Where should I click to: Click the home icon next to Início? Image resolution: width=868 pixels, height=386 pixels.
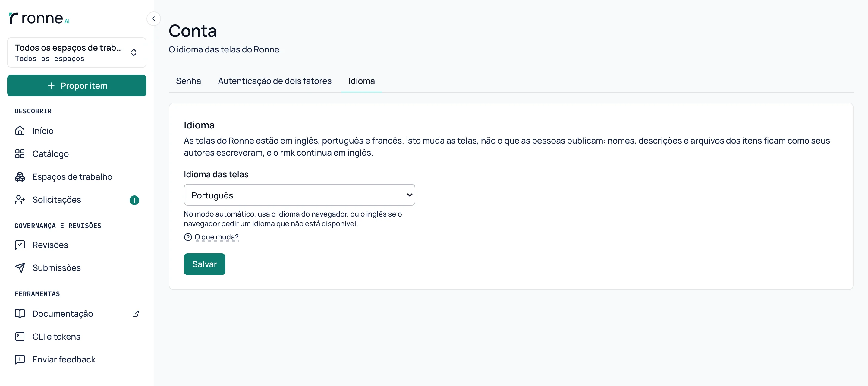click(x=20, y=131)
